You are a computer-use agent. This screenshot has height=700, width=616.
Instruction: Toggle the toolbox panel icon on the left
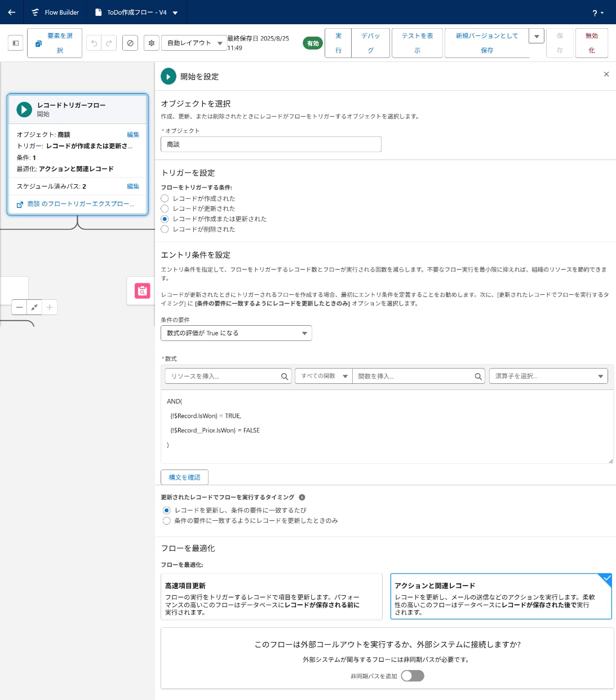[x=15, y=43]
